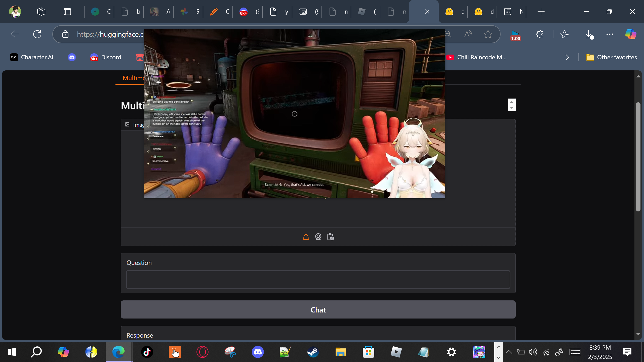644x362 pixels.
Task: Add this page to favorites with the star
Action: pyautogui.click(x=488, y=34)
